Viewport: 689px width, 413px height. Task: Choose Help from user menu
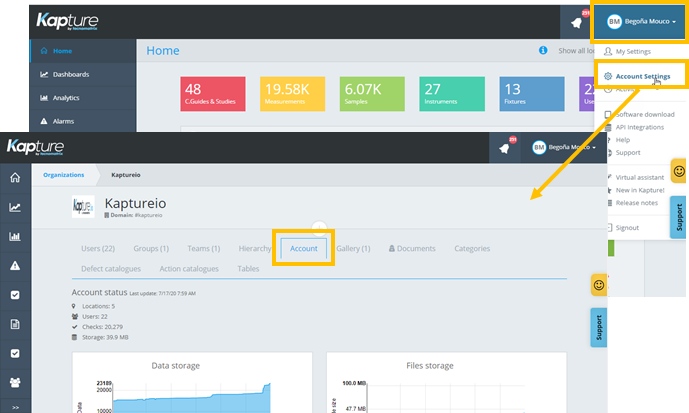coord(622,140)
